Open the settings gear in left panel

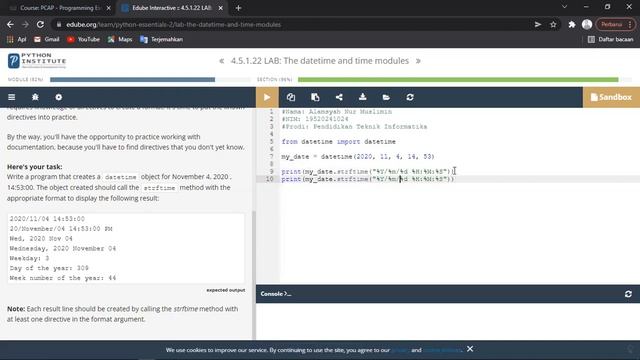(x=59, y=97)
